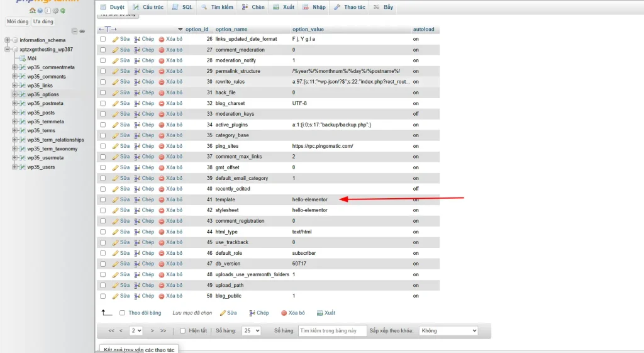The height and width of the screenshot is (353, 644).
Task: Click the red delete icon for ping_sites row
Action: click(x=162, y=146)
